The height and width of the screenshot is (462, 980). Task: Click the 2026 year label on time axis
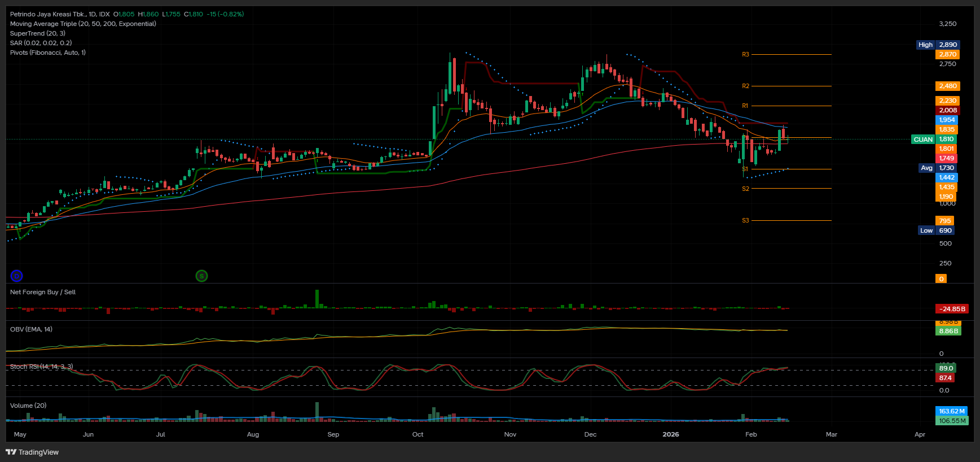670,434
